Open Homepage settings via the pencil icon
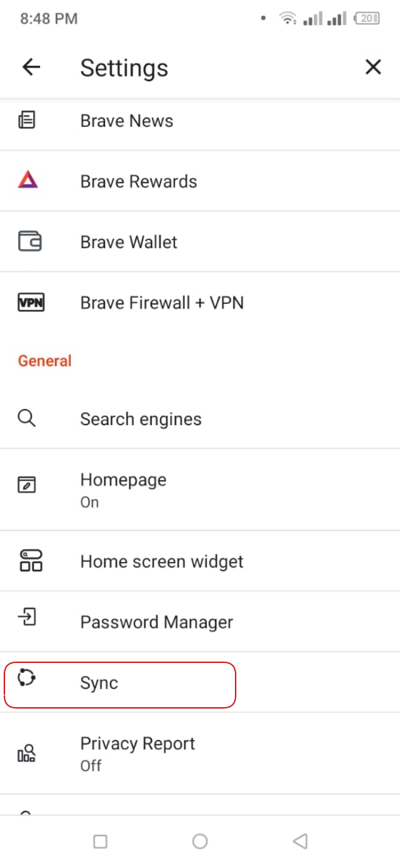The height and width of the screenshot is (868, 400). [x=26, y=485]
